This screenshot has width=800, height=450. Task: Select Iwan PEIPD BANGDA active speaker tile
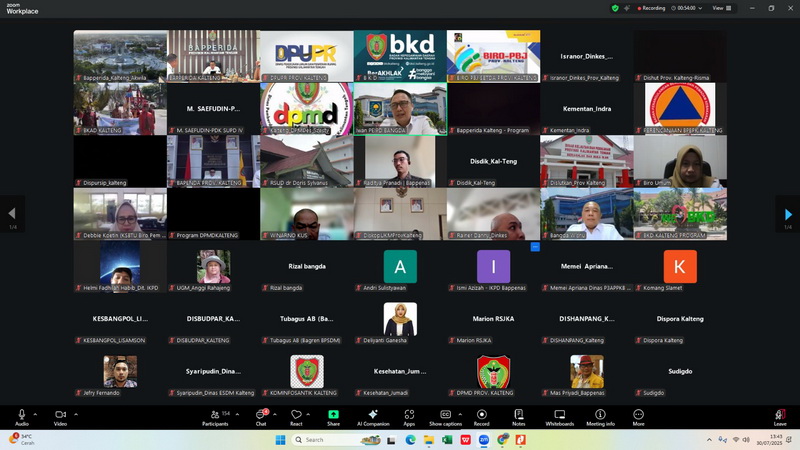pos(400,109)
